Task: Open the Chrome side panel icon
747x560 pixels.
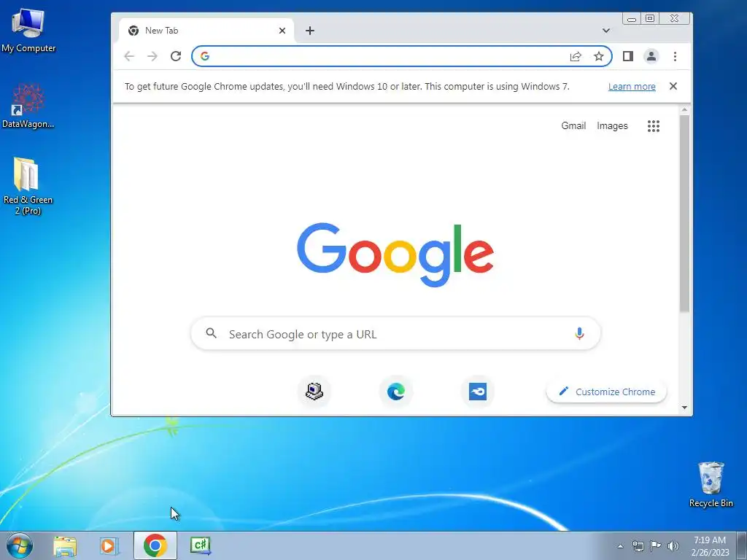Action: (x=628, y=56)
